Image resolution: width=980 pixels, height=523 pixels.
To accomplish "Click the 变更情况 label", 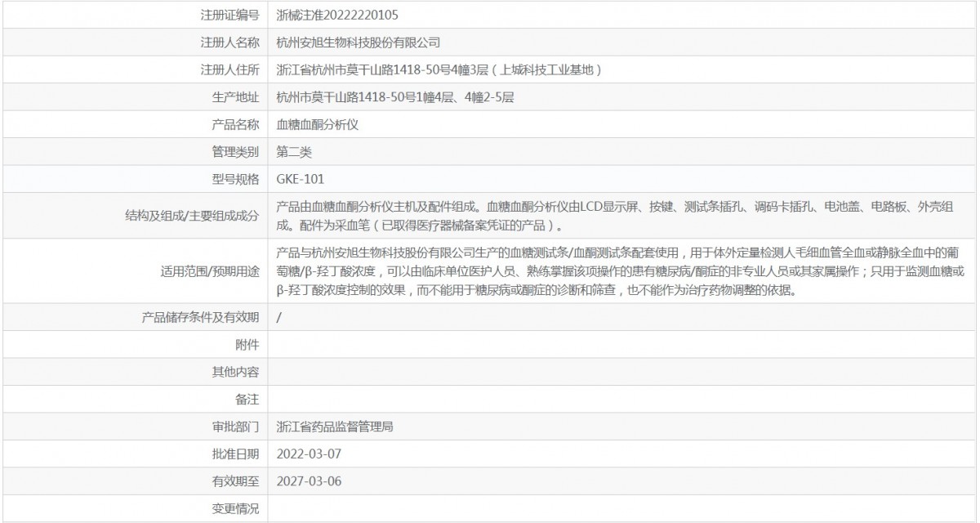I will click(235, 508).
